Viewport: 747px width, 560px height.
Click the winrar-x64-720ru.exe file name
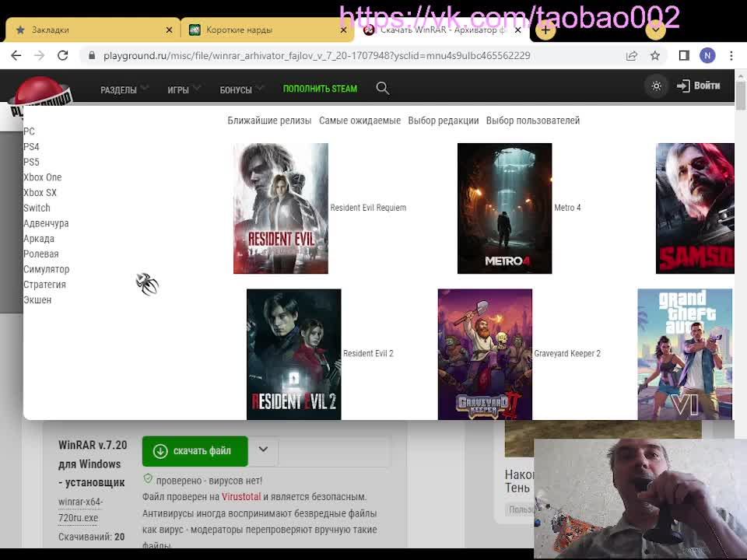[81, 509]
